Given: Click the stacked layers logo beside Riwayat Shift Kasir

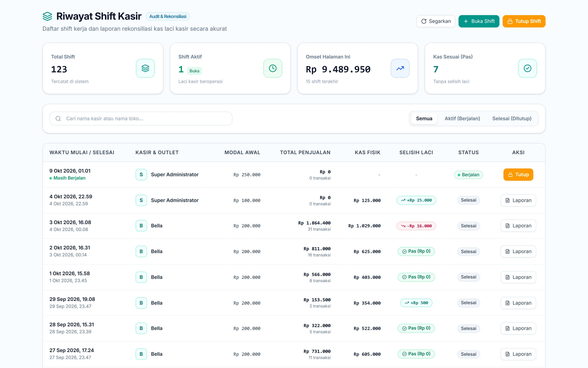Looking at the screenshot, I should click(47, 16).
